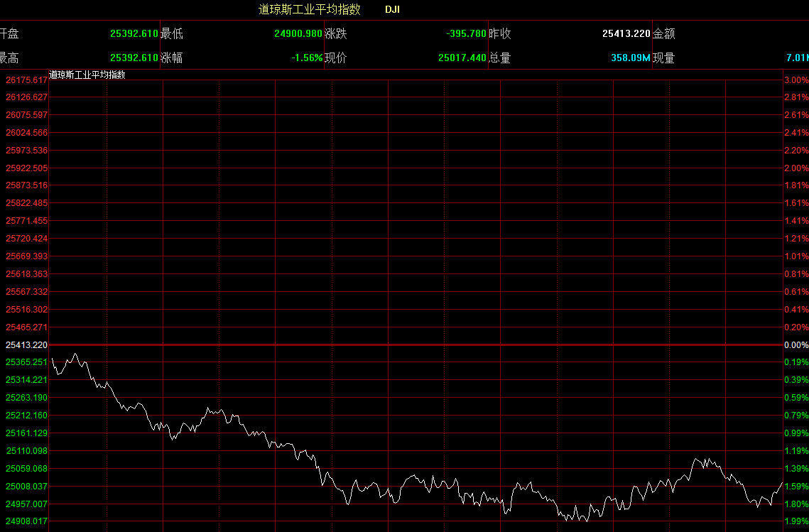
Task: Click the 3.00% label on right axis
Action: pyautogui.click(x=796, y=80)
